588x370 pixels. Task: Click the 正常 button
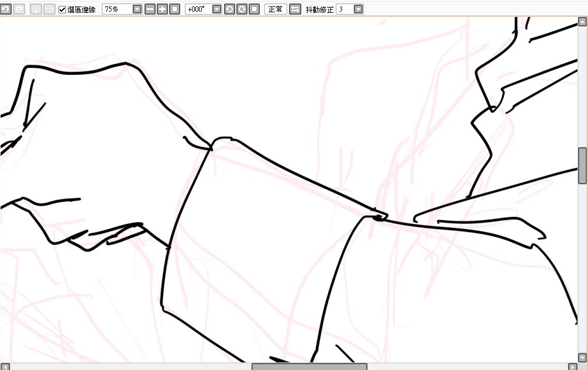click(276, 9)
